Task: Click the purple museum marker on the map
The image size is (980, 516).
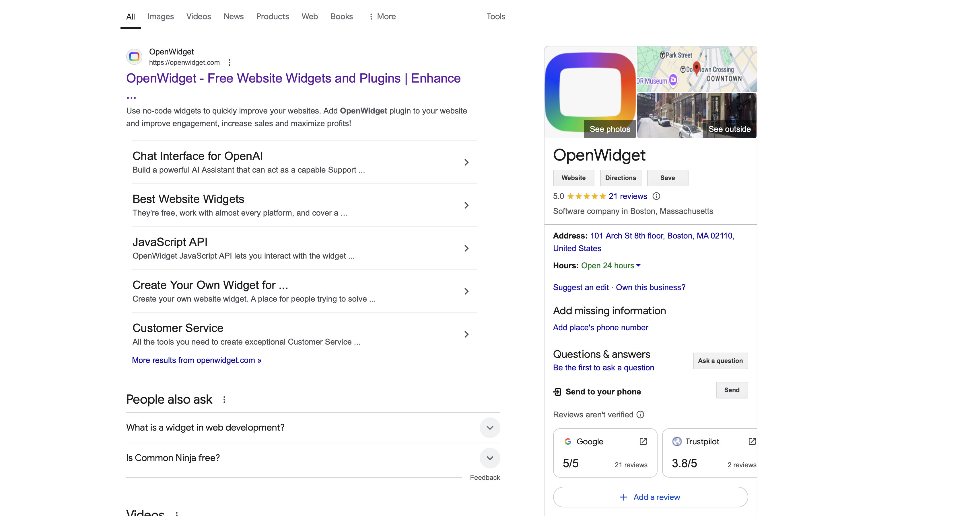Action: pyautogui.click(x=673, y=80)
